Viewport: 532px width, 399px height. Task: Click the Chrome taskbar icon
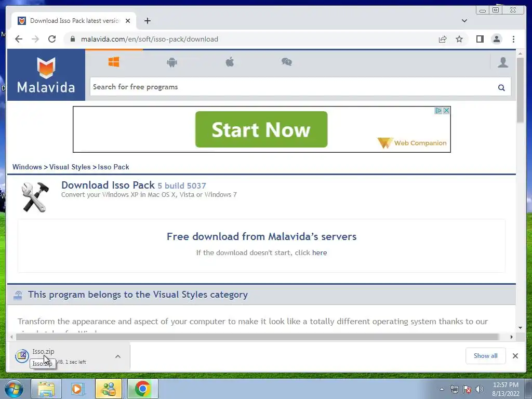pos(143,389)
